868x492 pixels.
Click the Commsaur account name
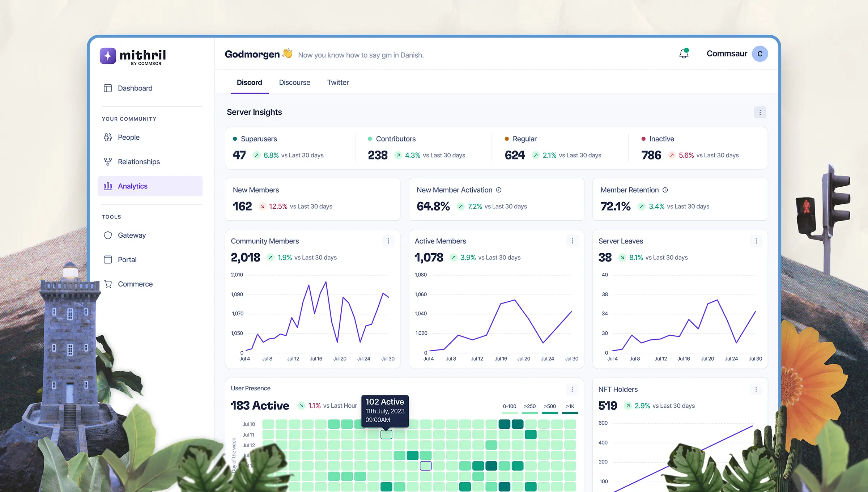pyautogui.click(x=727, y=54)
